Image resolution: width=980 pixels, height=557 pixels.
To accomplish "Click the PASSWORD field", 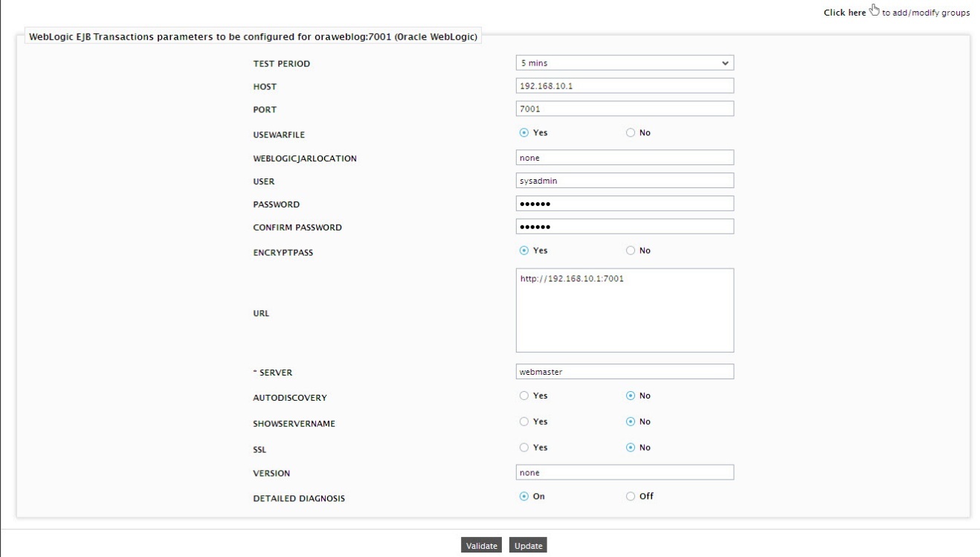I will (625, 203).
